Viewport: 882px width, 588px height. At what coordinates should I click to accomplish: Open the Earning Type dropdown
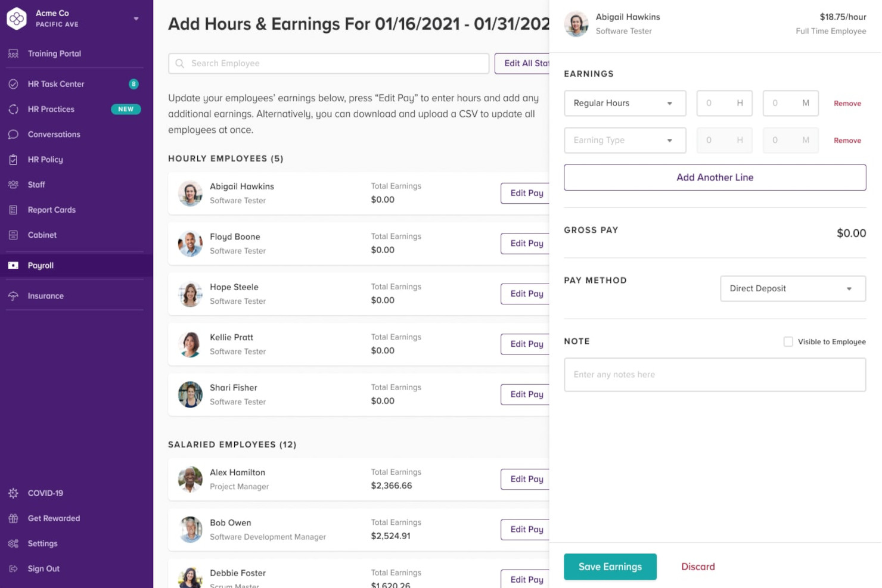(x=625, y=140)
